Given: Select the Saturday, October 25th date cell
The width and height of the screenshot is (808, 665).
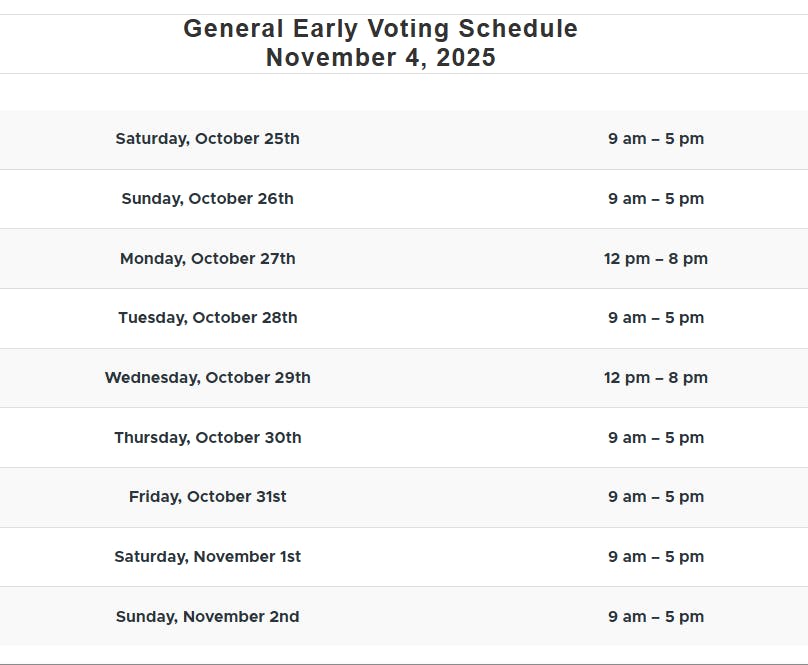Looking at the screenshot, I should pos(207,139).
